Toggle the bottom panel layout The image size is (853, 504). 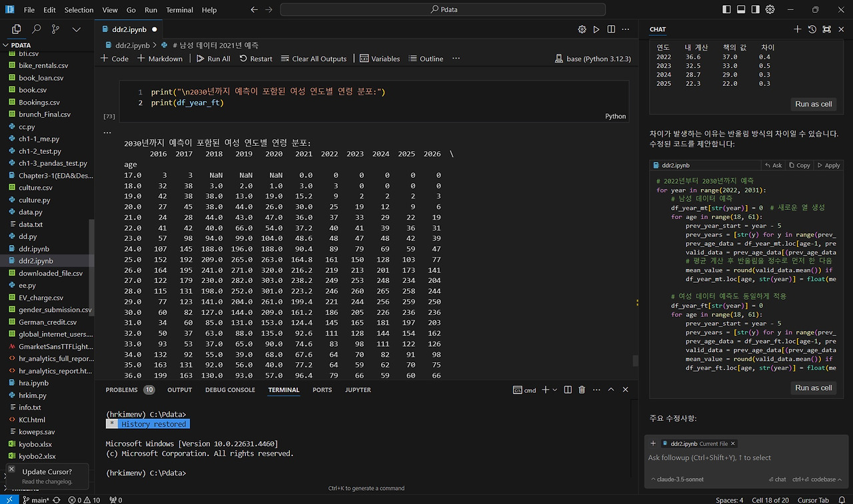pos(740,9)
